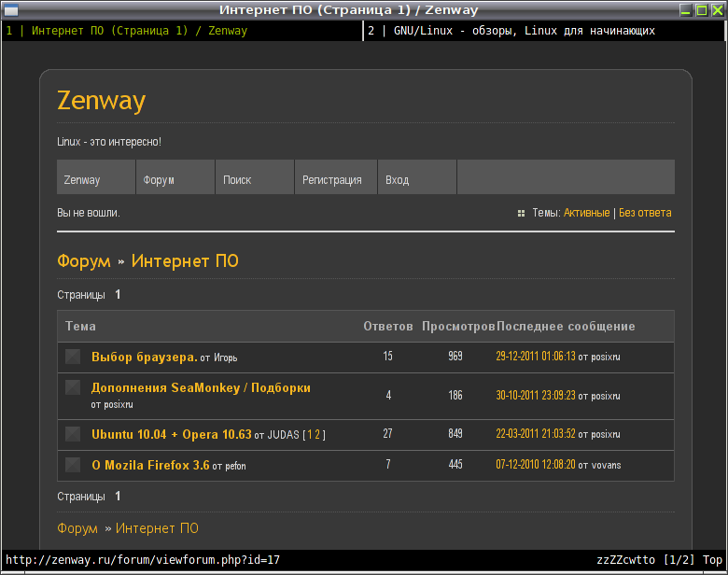Go to page 1 of Ubuntu topic
Image resolution: width=728 pixels, height=575 pixels.
point(310,435)
